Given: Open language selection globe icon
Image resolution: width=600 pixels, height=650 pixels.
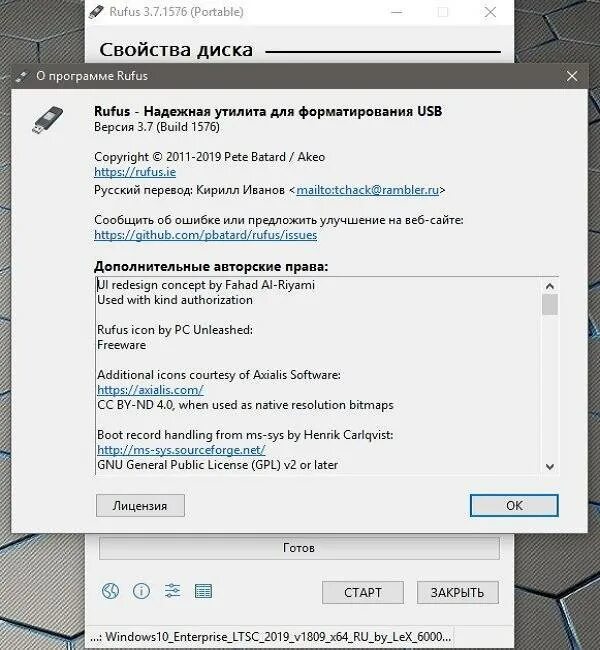Looking at the screenshot, I should point(110,591).
